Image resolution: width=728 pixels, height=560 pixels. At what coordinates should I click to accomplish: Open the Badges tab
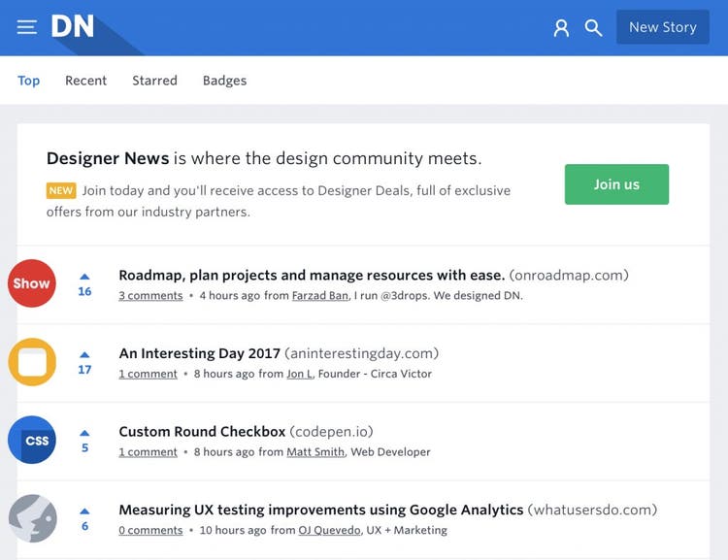click(225, 81)
